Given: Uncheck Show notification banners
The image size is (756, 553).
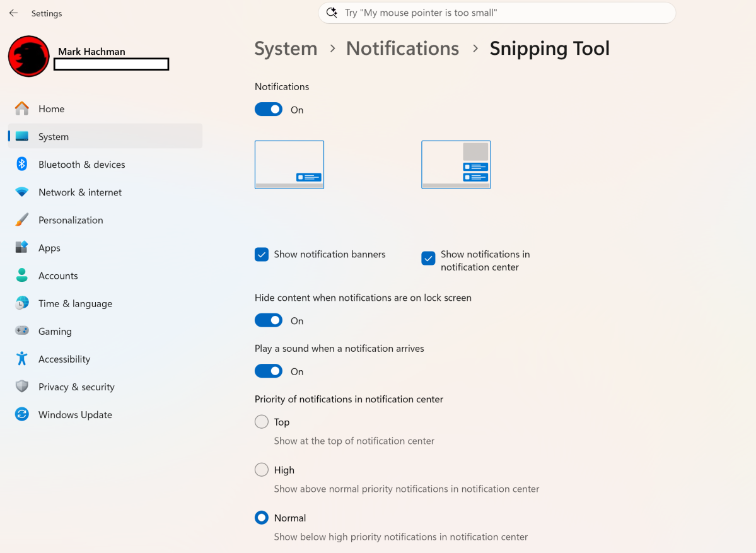Looking at the screenshot, I should 261,254.
